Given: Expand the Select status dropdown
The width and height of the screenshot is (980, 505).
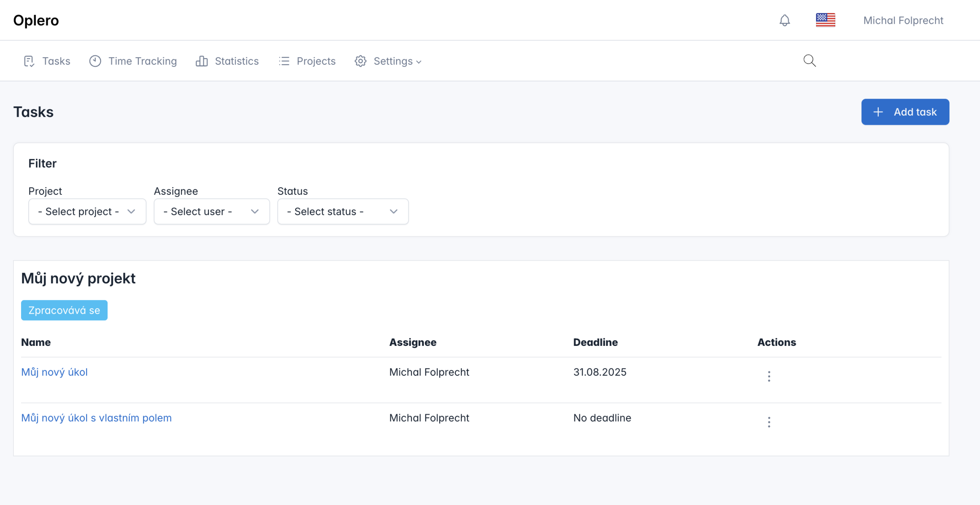Looking at the screenshot, I should click(343, 212).
